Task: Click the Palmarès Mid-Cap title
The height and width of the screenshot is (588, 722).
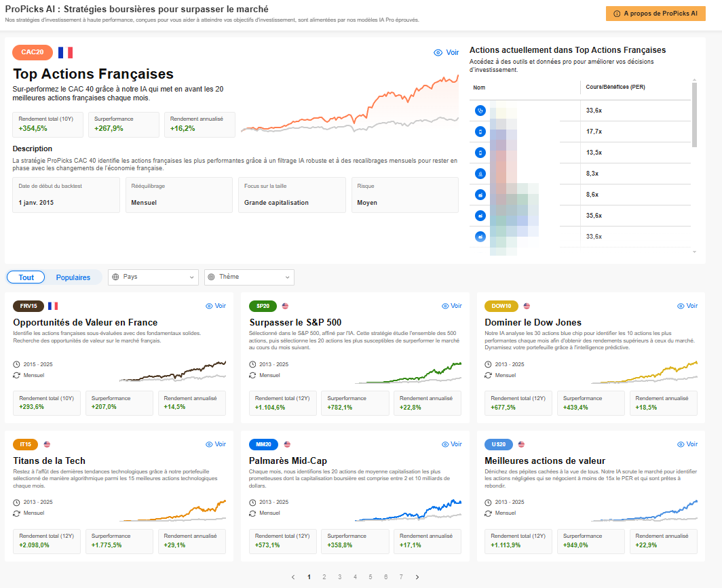Action: pyautogui.click(x=288, y=461)
